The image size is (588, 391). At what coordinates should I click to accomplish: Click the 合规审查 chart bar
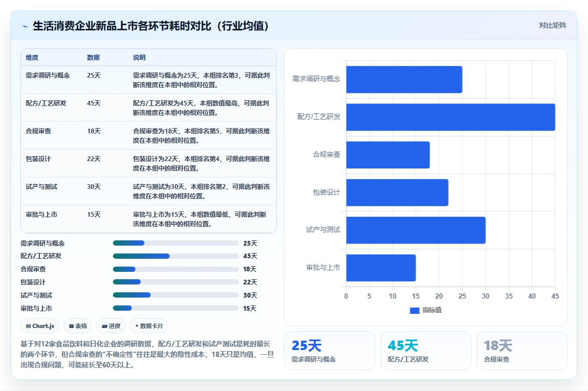coord(388,155)
